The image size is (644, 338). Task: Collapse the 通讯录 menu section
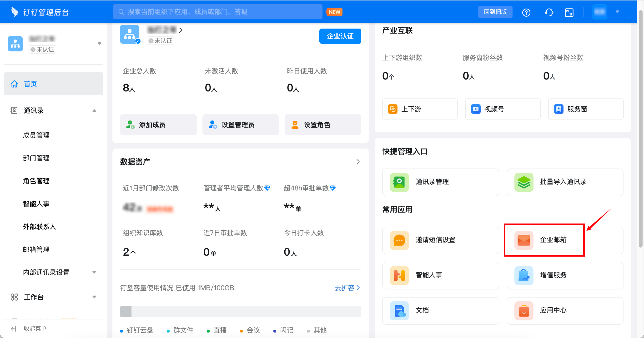(94, 110)
